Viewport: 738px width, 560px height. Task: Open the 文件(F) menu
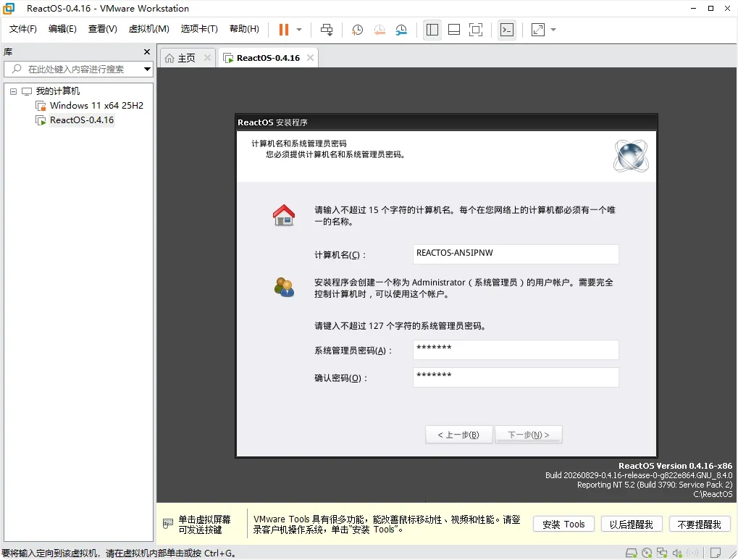point(23,29)
